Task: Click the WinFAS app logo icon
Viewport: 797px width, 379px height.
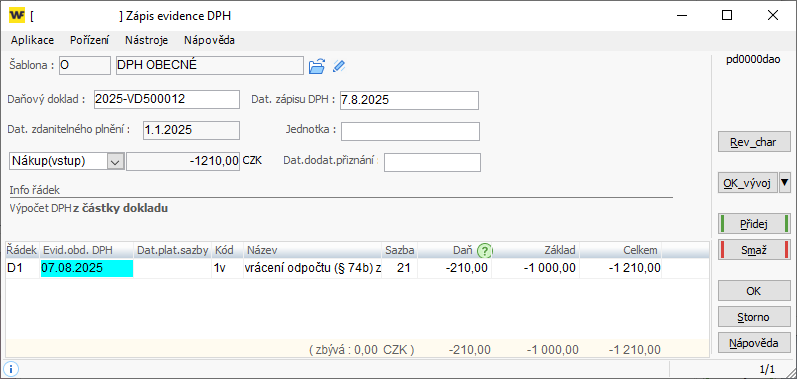Action: 17,16
